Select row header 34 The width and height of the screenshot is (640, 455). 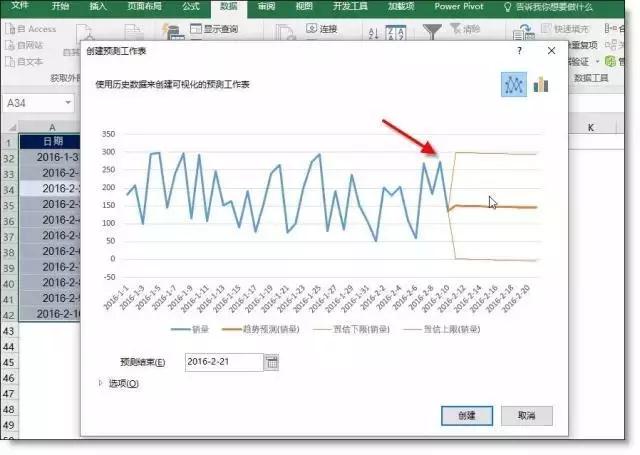9,189
